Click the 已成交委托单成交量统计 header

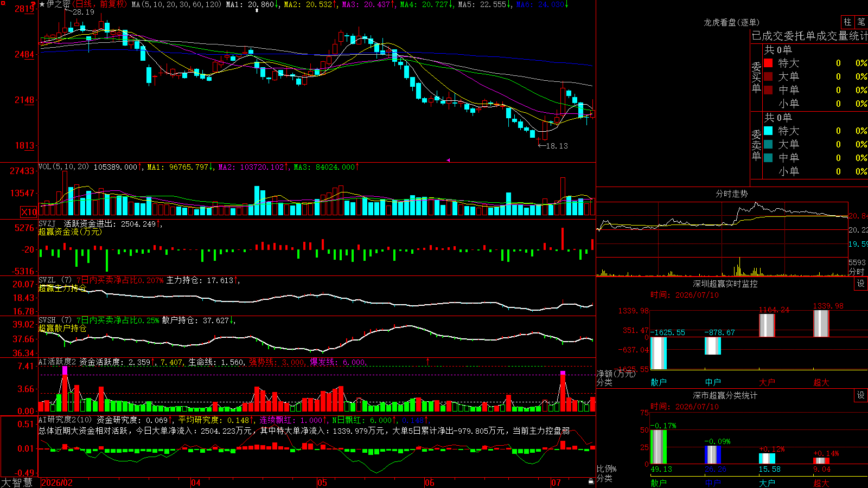point(809,36)
